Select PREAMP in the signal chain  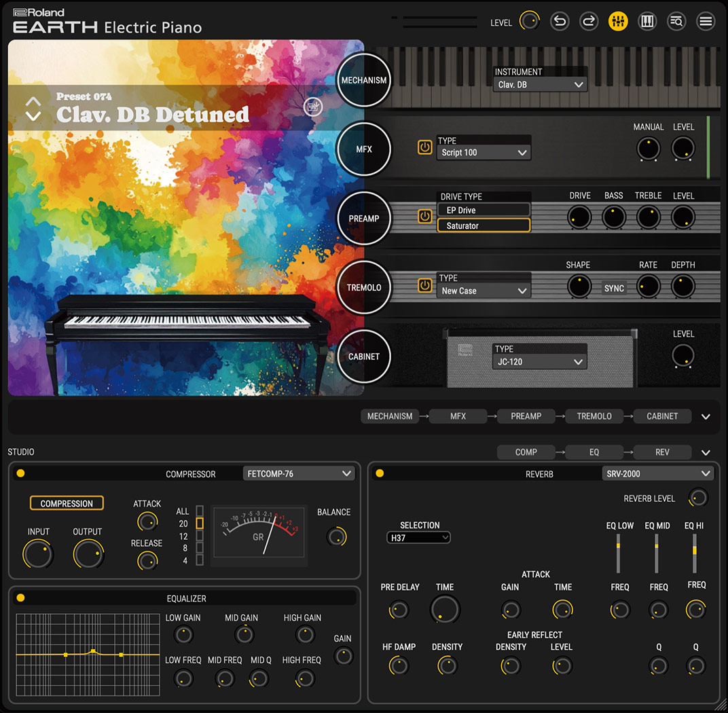point(526,416)
